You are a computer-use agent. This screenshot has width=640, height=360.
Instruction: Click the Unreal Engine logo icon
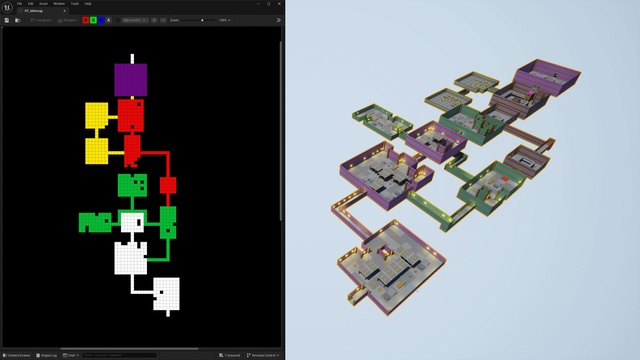tap(7, 7)
